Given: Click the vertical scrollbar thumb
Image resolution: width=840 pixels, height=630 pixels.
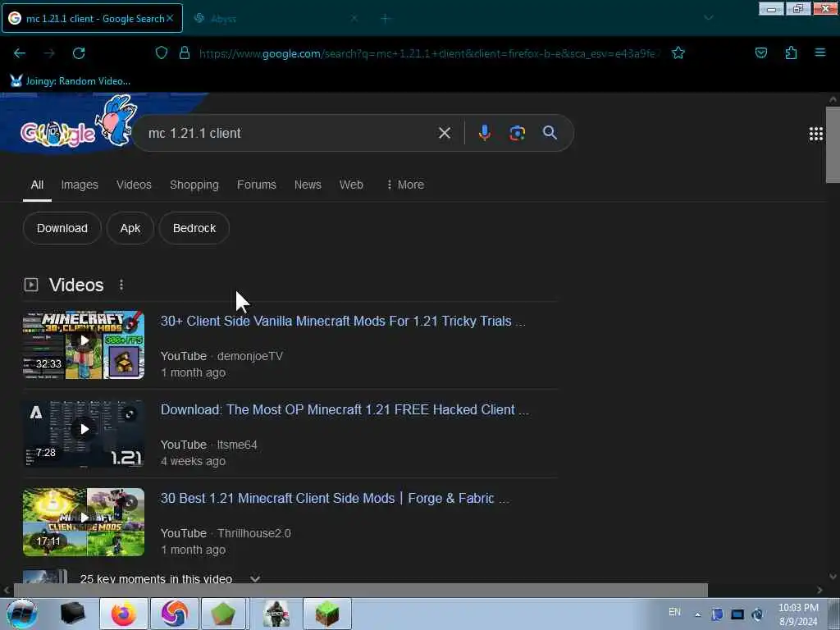Looking at the screenshot, I should pos(833,144).
